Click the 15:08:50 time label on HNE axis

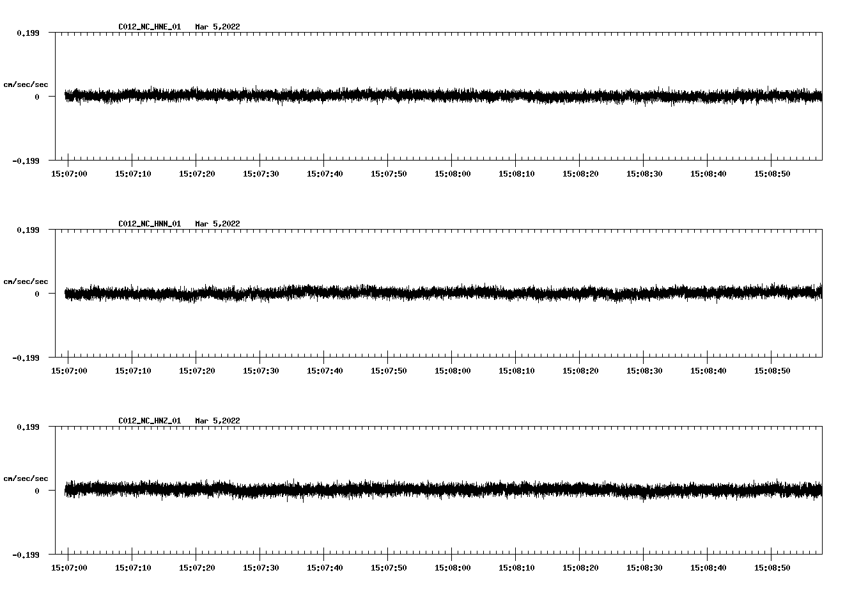(x=772, y=174)
